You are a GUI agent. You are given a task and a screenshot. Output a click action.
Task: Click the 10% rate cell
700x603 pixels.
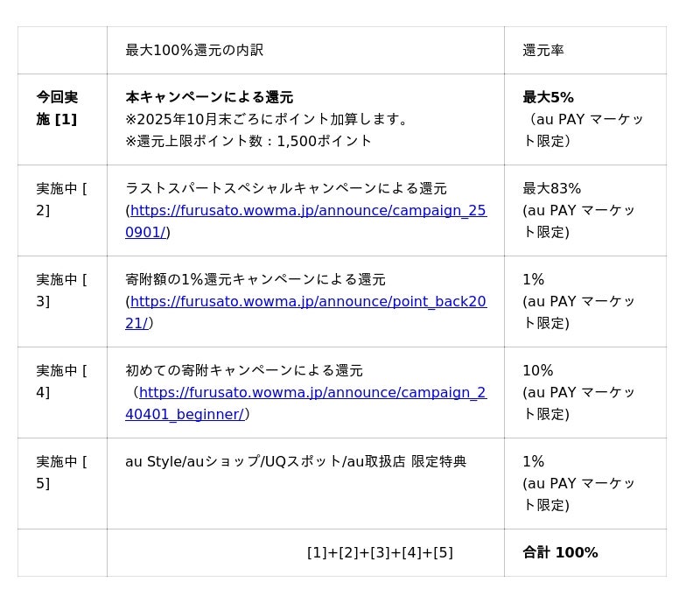click(x=538, y=370)
